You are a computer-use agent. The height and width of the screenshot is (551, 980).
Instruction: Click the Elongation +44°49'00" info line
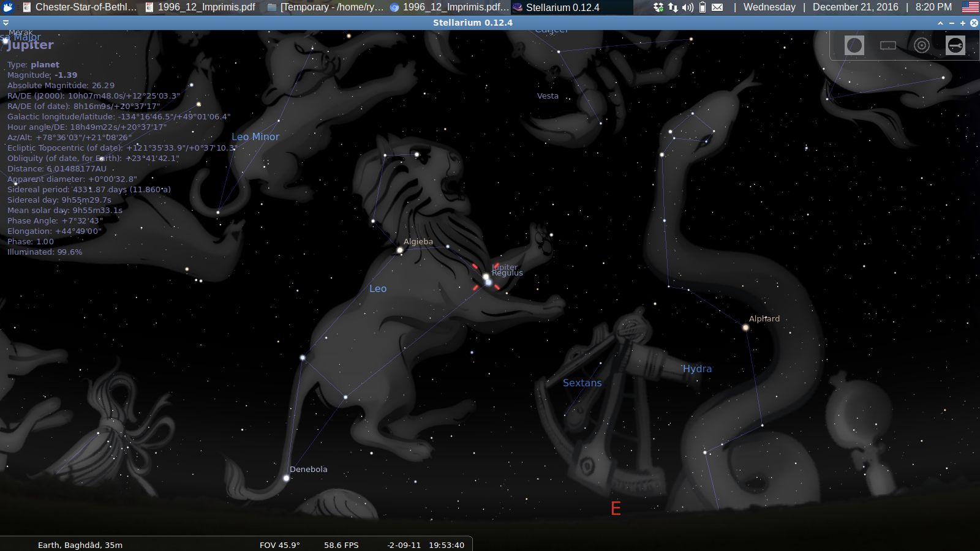(55, 231)
